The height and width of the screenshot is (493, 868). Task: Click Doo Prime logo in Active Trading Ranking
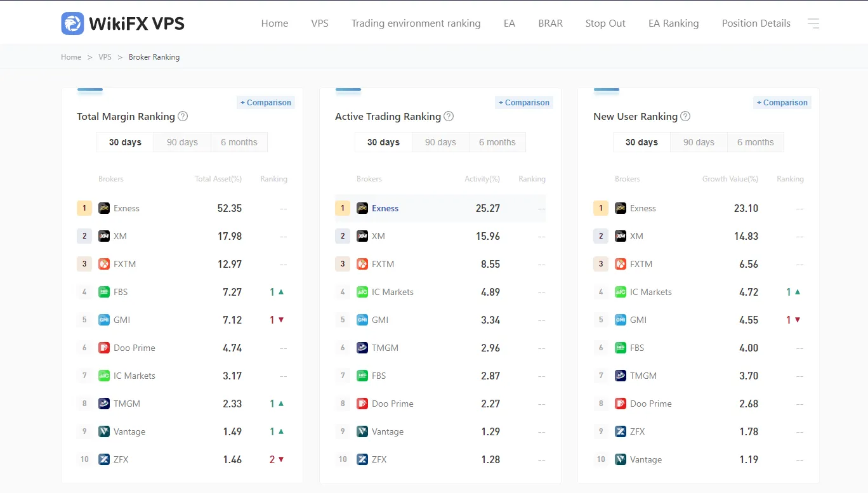click(x=362, y=404)
